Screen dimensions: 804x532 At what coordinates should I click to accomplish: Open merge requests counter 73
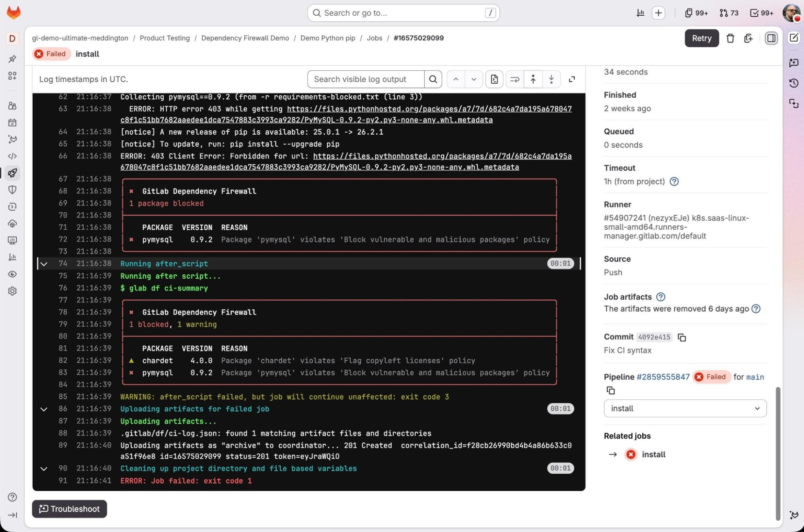coord(729,13)
